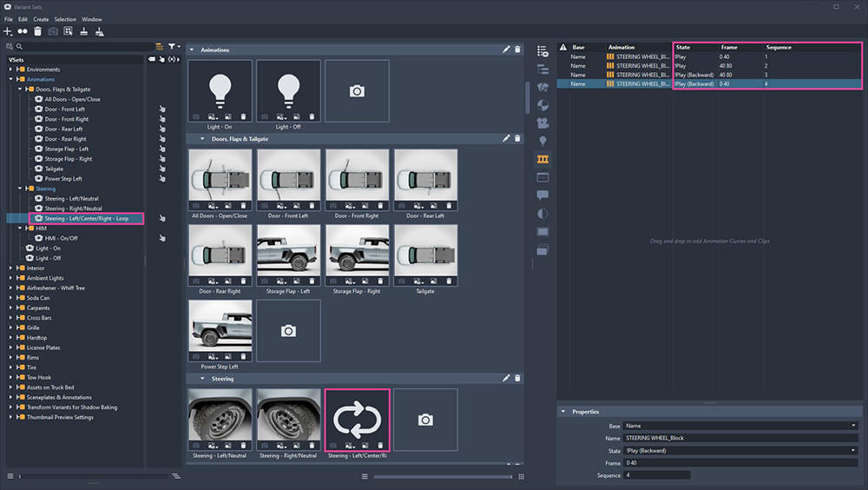Toggle hand icon for Steering Loop row
Screen dimensions: 868x490
pos(162,218)
